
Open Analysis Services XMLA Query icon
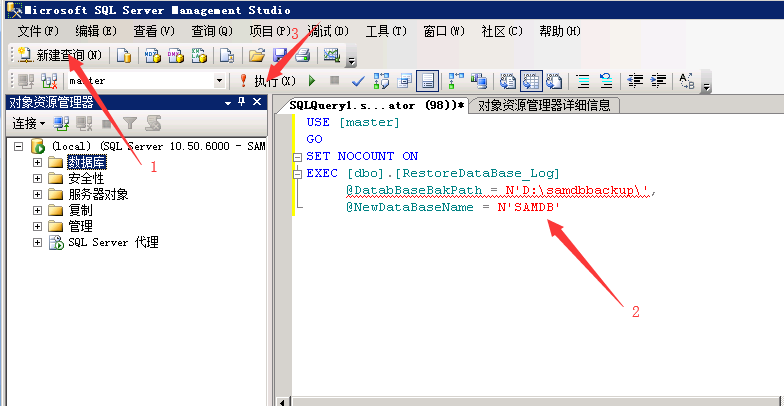coord(199,56)
